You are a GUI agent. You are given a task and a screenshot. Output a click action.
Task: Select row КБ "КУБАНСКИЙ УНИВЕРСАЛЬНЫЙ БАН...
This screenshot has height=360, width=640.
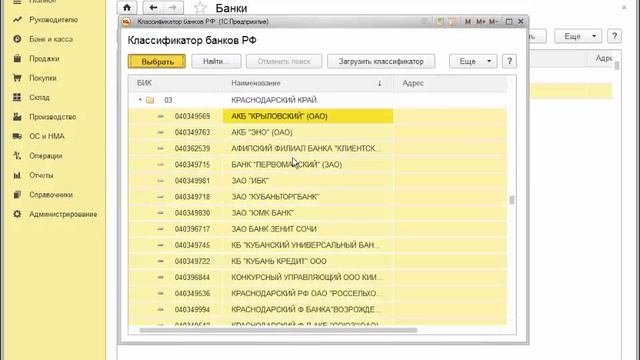318,245
